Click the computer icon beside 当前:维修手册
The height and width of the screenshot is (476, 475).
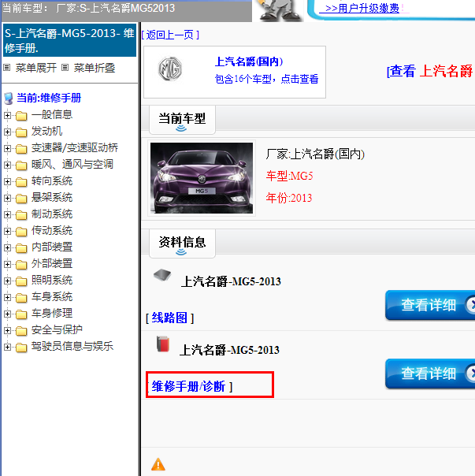pyautogui.click(x=9, y=98)
